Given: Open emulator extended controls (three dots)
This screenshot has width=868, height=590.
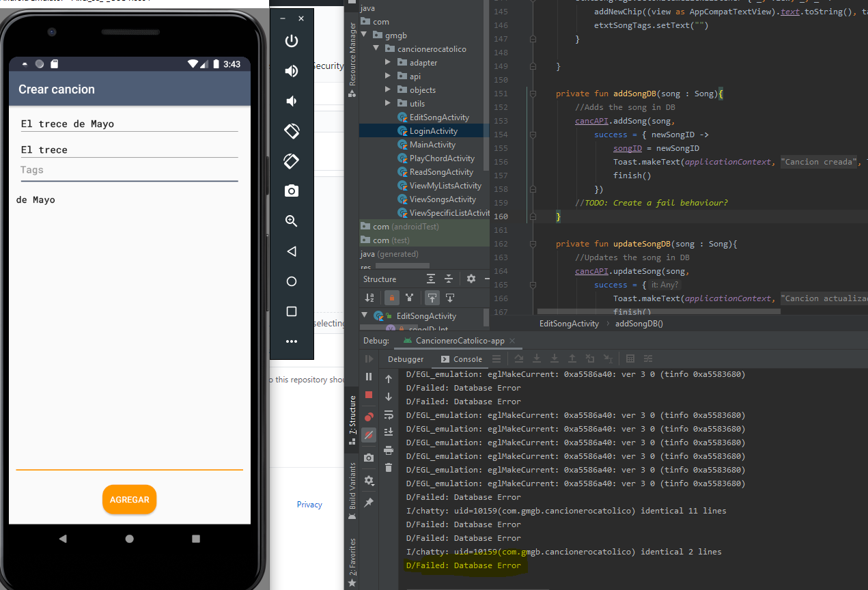Looking at the screenshot, I should point(292,341).
